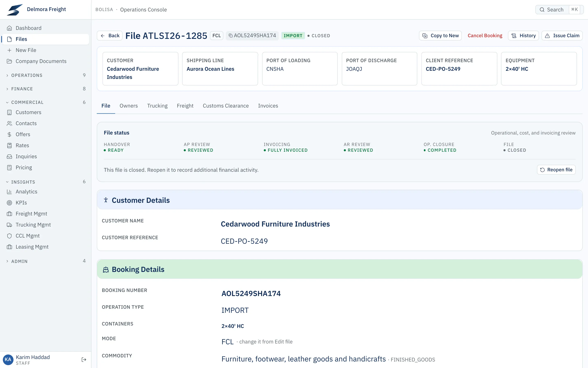The width and height of the screenshot is (588, 368).
Task: Open the Customs Clearance tab
Action: click(x=225, y=106)
